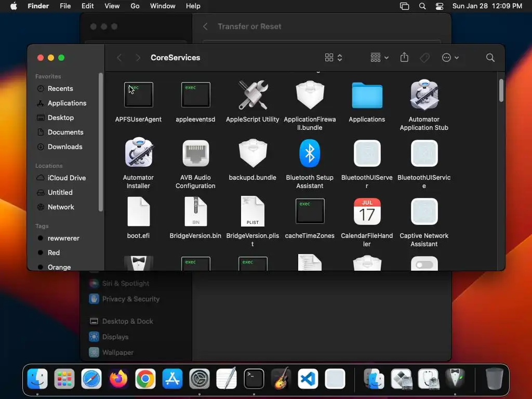Click the Finder share toolbar button
Screen dimensions: 532x399
[x=404, y=57]
